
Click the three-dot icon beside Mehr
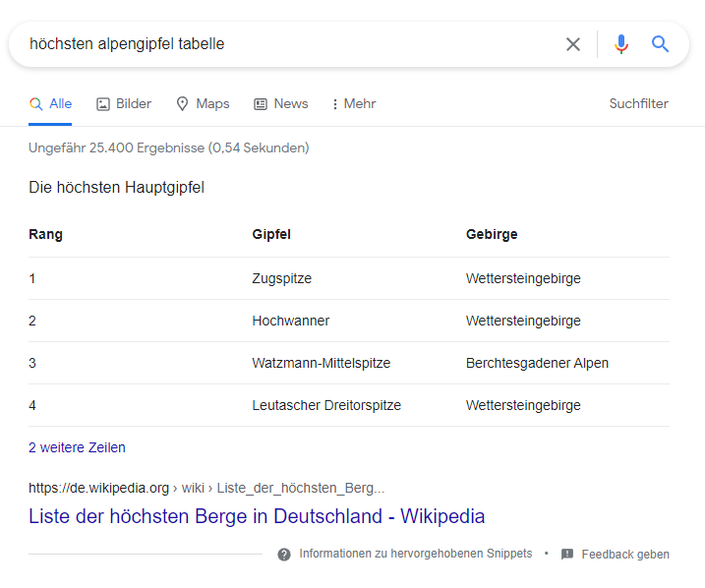[334, 104]
